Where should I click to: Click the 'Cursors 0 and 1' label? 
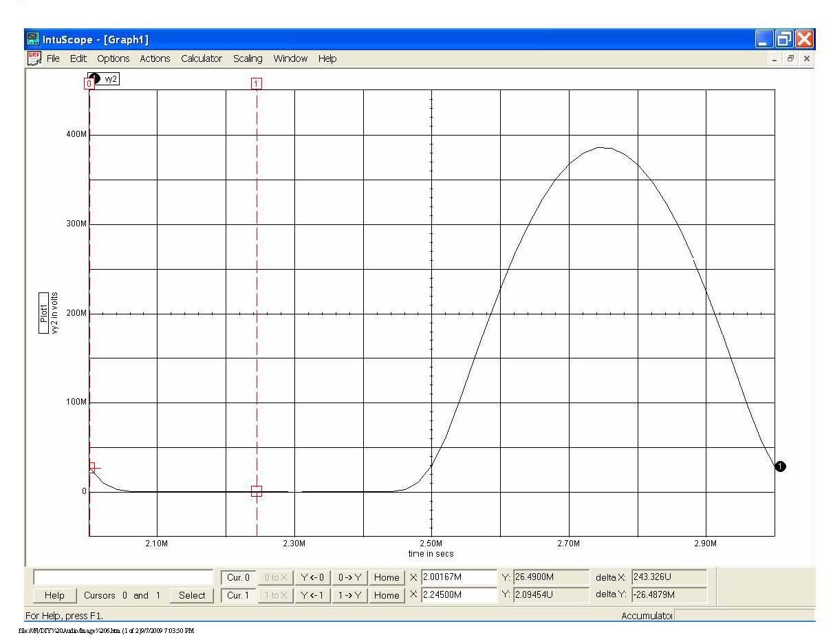122,595
